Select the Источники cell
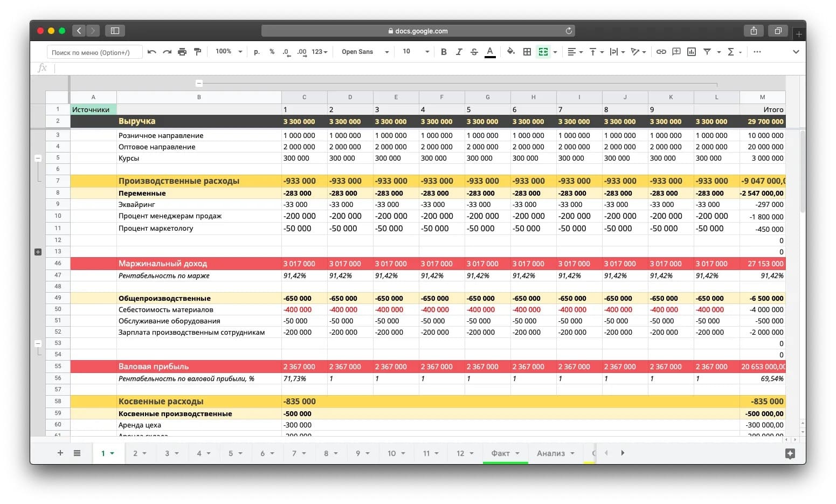Screen dimensions: 836x504 [93, 109]
